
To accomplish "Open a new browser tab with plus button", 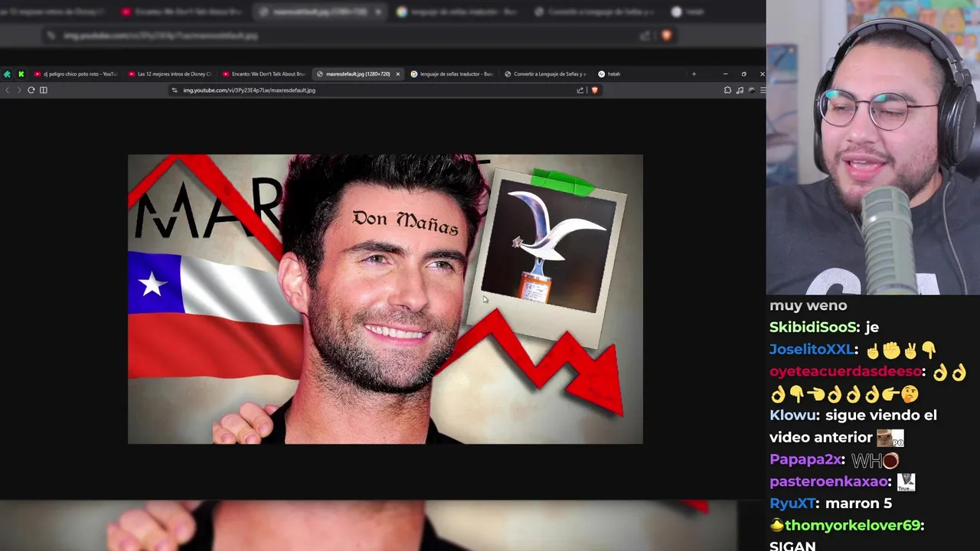I will coord(694,74).
